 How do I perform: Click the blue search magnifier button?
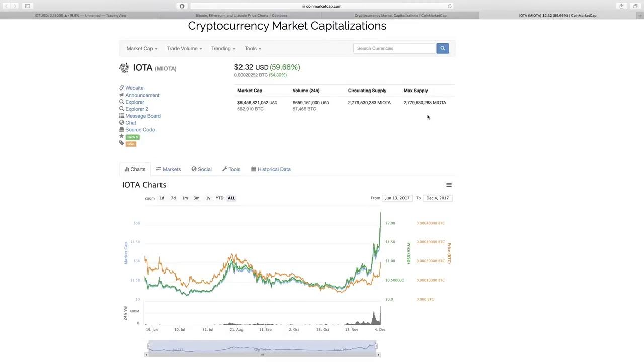(442, 48)
